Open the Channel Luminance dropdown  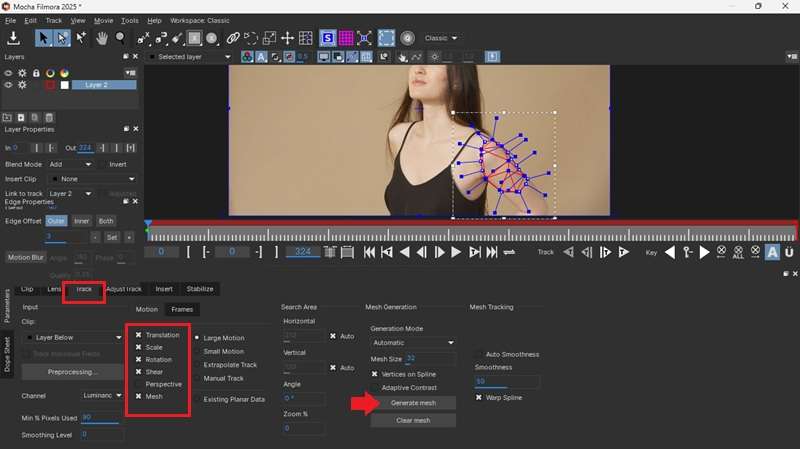point(102,395)
